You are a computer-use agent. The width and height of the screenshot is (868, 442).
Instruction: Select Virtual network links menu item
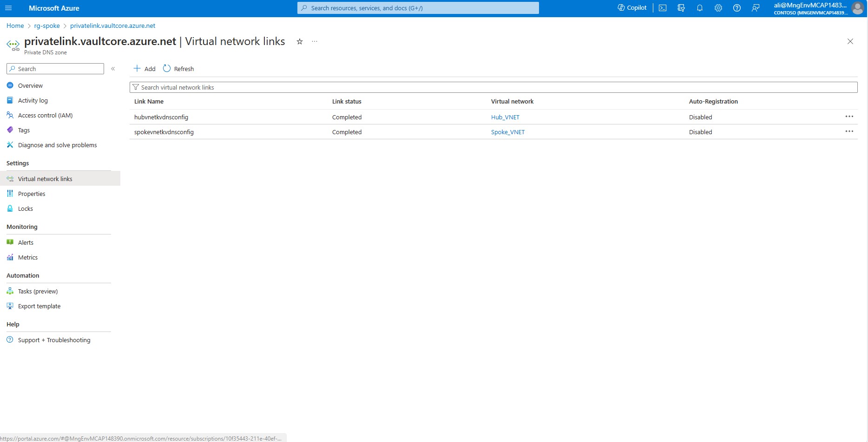click(60, 179)
